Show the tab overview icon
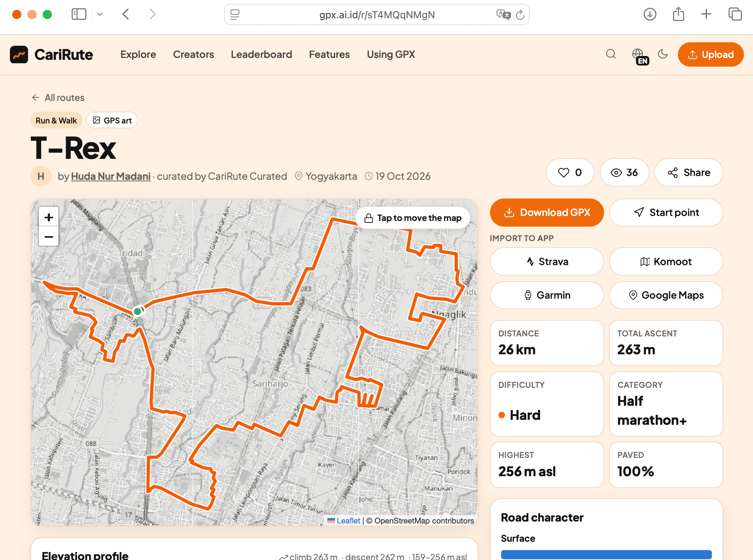 [x=735, y=14]
